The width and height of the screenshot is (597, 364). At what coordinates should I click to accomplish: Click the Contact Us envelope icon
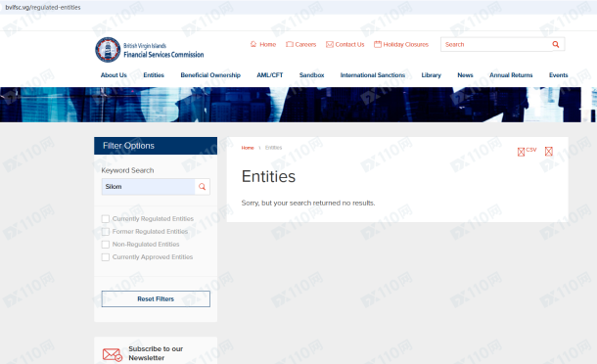tap(330, 45)
